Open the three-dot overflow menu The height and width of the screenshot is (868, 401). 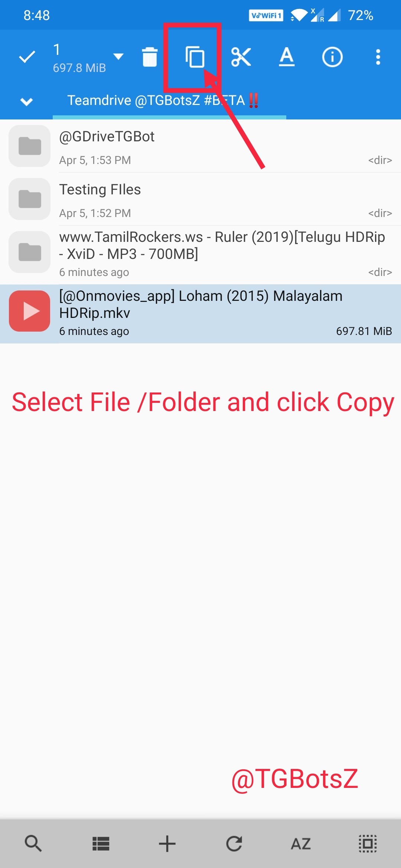(378, 57)
